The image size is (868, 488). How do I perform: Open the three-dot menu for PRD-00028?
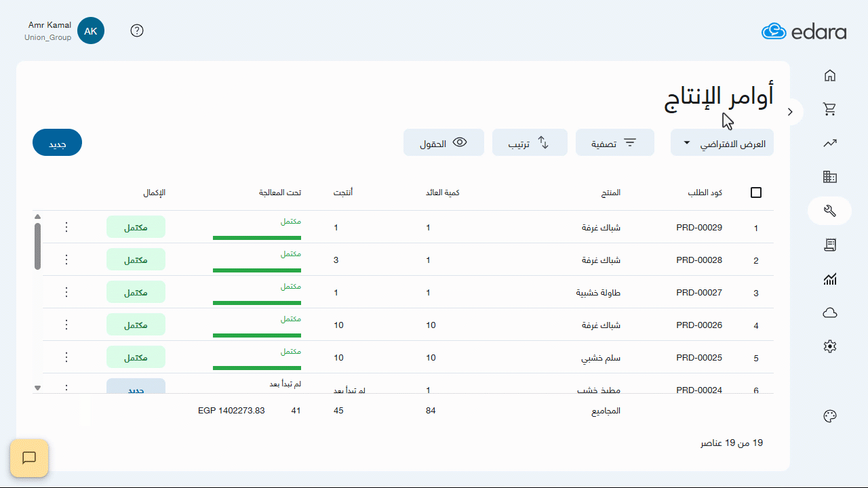66,260
